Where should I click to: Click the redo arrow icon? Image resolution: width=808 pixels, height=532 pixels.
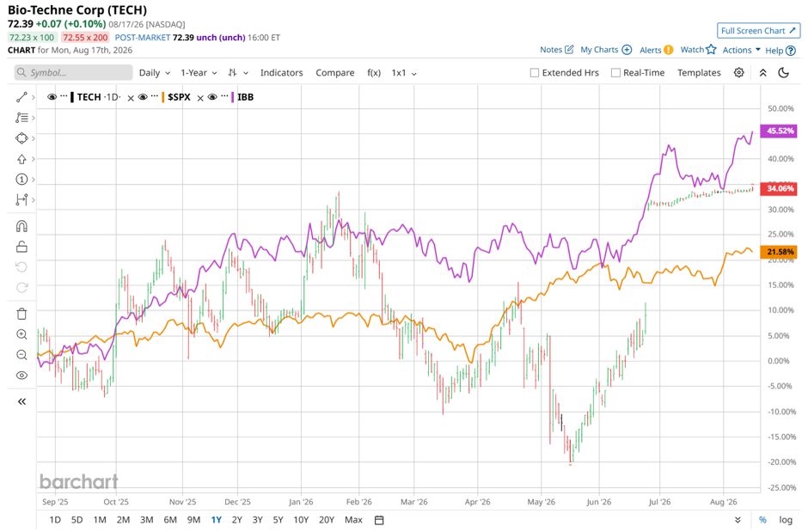[21, 287]
